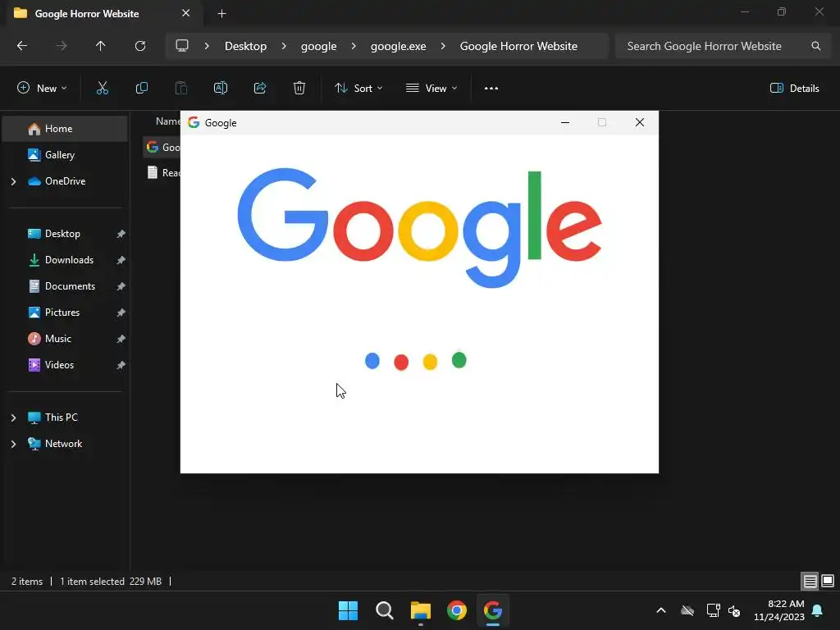Click the Name column header
The width and height of the screenshot is (840, 630).
pos(167,121)
